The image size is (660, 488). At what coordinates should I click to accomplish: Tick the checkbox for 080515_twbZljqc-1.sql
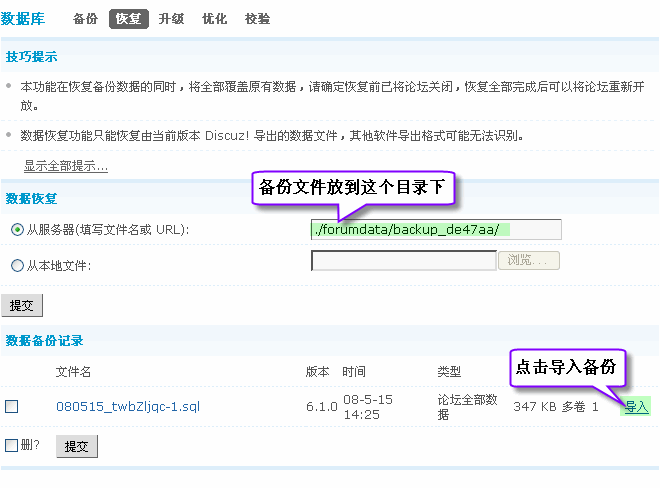pyautogui.click(x=12, y=407)
